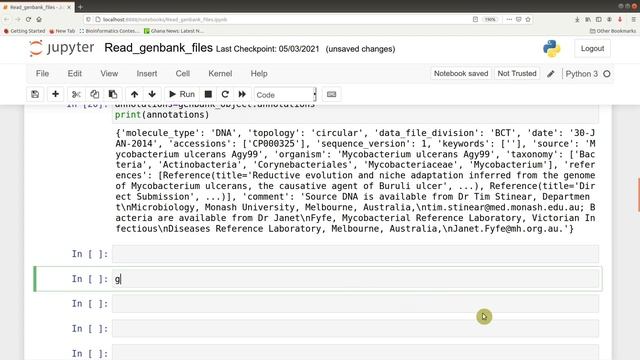
Task: Click the Logout button
Action: 592,49
